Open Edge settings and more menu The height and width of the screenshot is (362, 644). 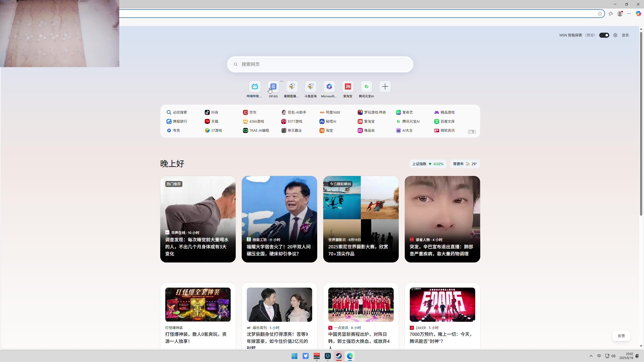629,14
